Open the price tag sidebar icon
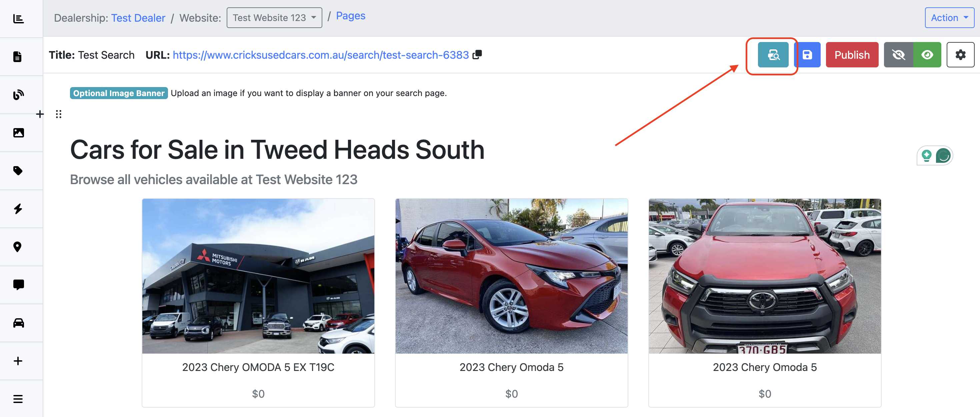 (x=18, y=170)
